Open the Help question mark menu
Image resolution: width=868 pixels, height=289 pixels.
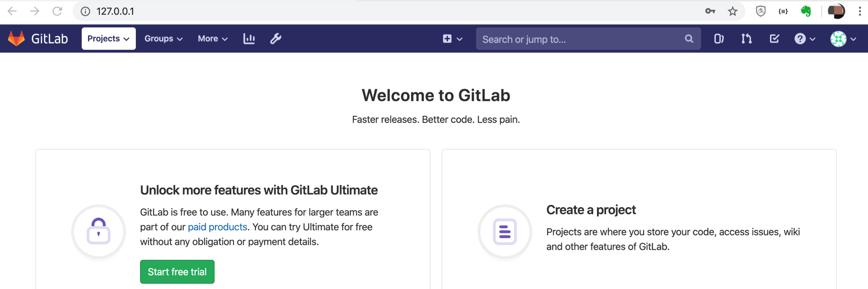point(804,39)
